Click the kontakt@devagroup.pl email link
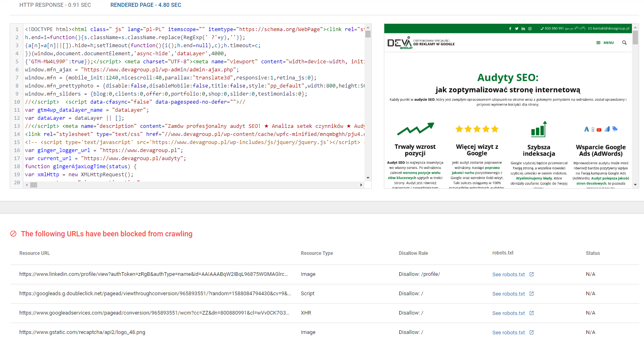This screenshot has height=342, width=644. point(611,29)
